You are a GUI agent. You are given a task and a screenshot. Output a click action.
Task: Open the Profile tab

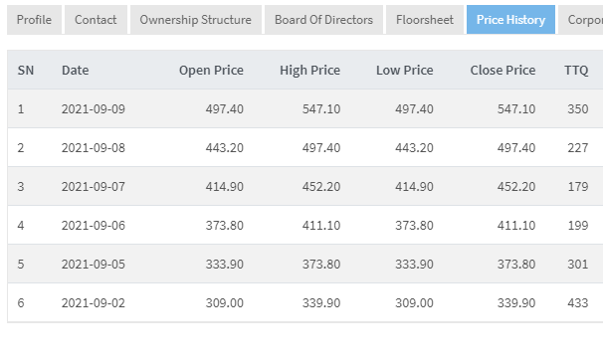point(34,20)
